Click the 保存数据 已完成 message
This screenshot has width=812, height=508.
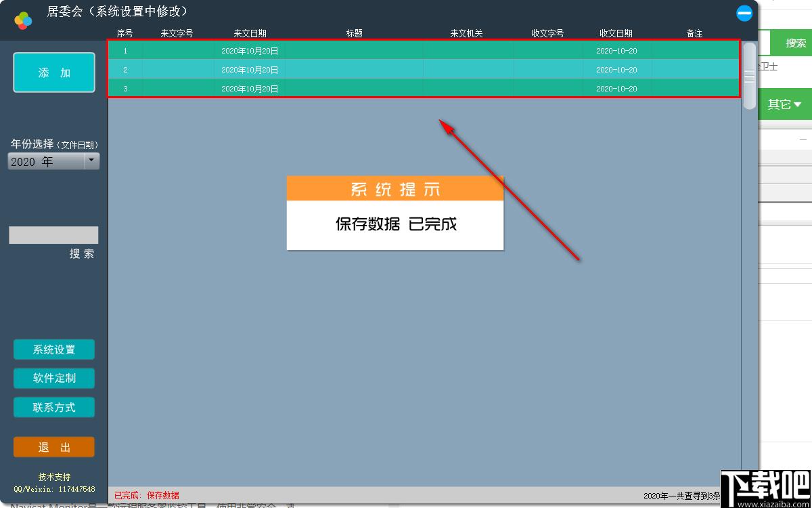tap(396, 224)
